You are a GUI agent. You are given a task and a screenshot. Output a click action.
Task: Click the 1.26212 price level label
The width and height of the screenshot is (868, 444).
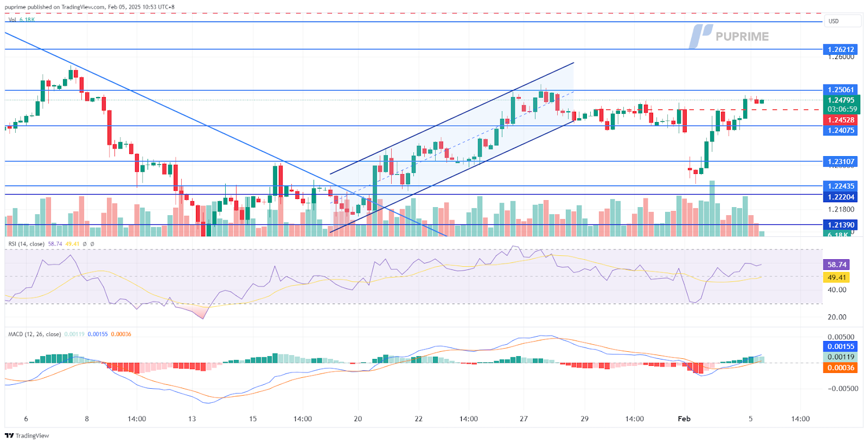[x=840, y=49]
